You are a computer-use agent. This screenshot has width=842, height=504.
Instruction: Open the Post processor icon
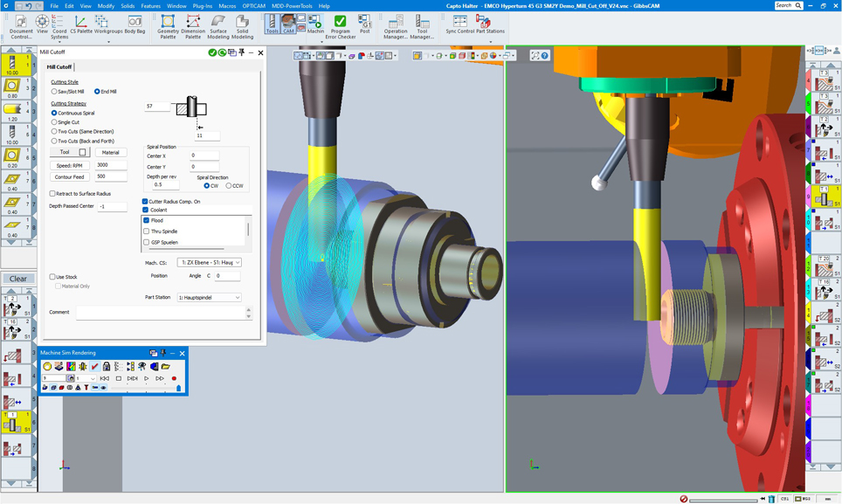365,24
